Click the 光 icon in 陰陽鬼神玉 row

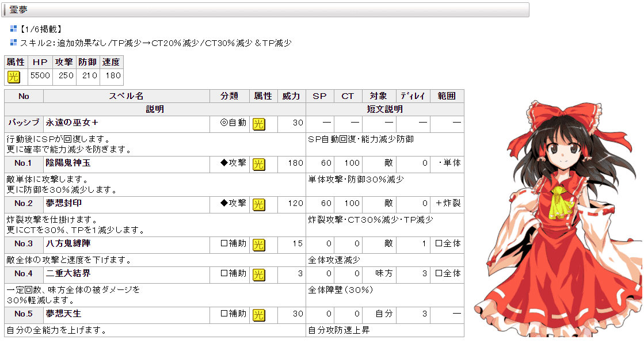coord(259,164)
